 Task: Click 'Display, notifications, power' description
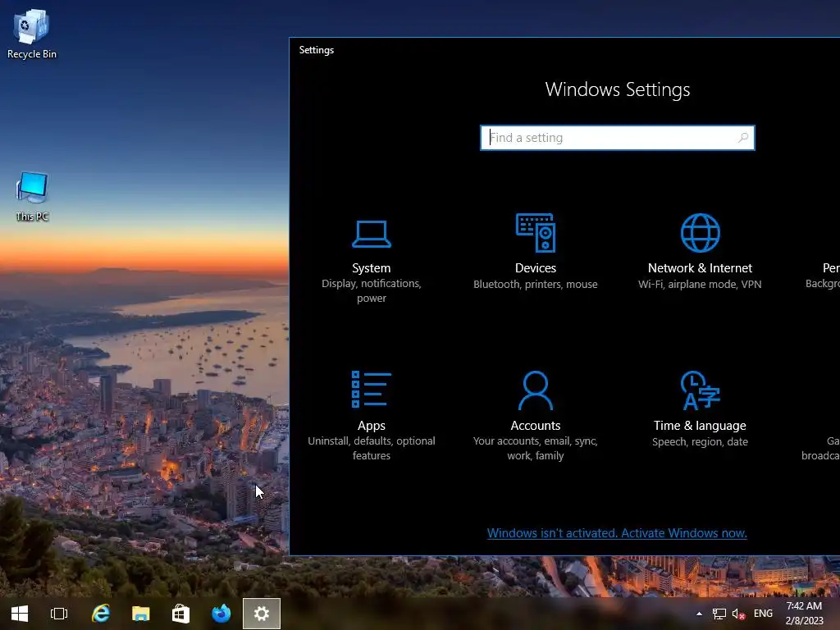tap(372, 291)
